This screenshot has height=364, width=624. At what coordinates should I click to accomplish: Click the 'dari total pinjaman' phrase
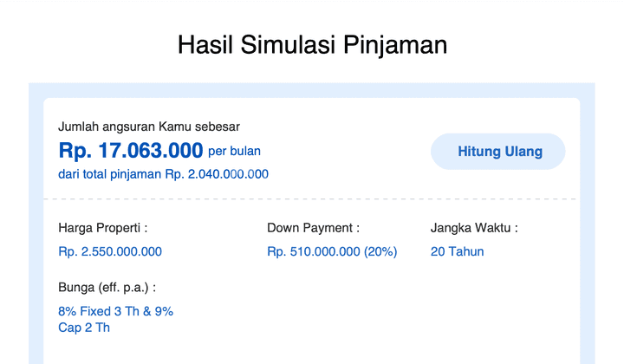(x=109, y=174)
